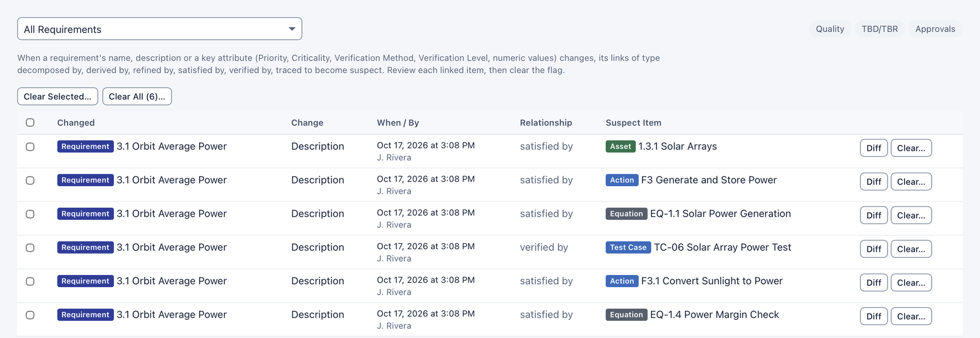The width and height of the screenshot is (980, 338).
Task: Click the Clear Selected button
Action: 58,96
